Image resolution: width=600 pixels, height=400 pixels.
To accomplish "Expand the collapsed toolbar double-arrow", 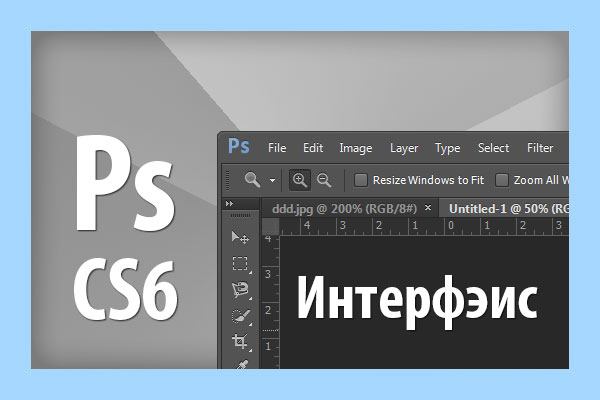I will [229, 204].
